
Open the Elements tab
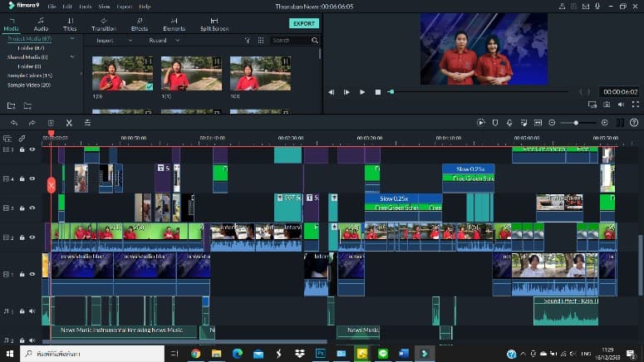(174, 25)
